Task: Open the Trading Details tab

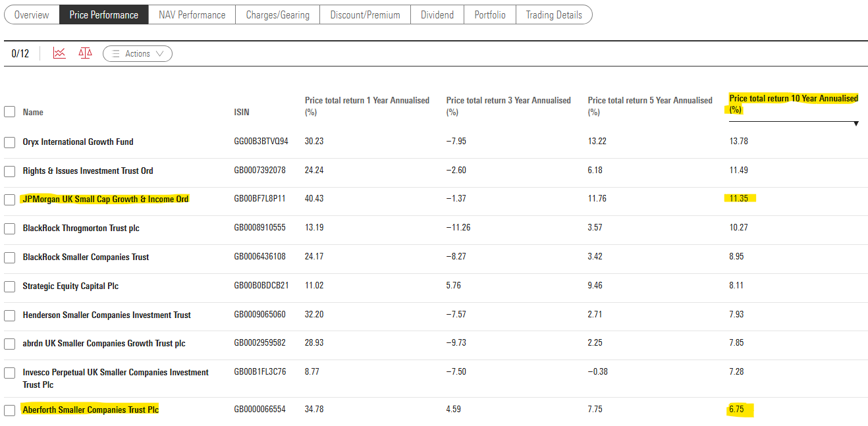Action: (x=554, y=14)
